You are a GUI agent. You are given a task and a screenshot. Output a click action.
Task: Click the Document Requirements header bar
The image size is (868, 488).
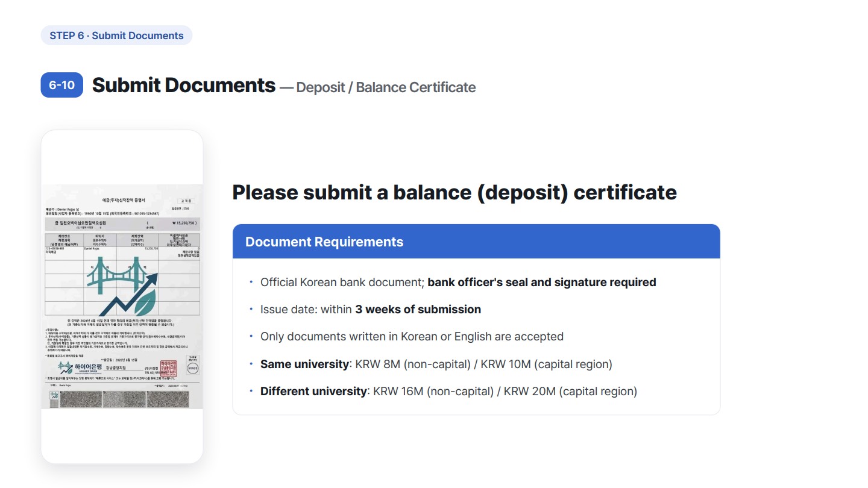476,242
